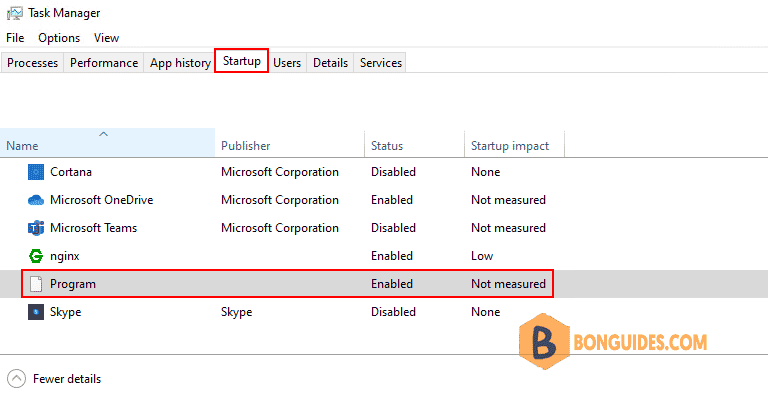
Task: Click nginx's Low startup impact cell
Action: point(482,256)
